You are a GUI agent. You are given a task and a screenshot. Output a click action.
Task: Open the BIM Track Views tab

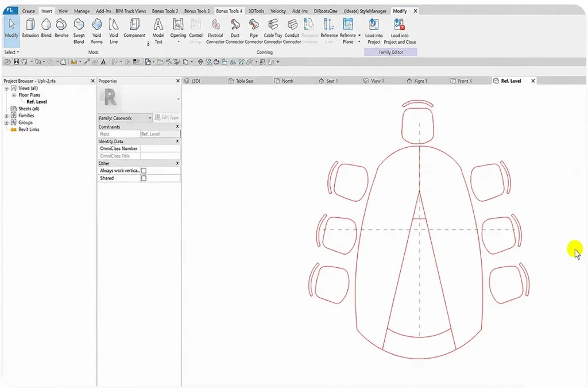coord(130,11)
